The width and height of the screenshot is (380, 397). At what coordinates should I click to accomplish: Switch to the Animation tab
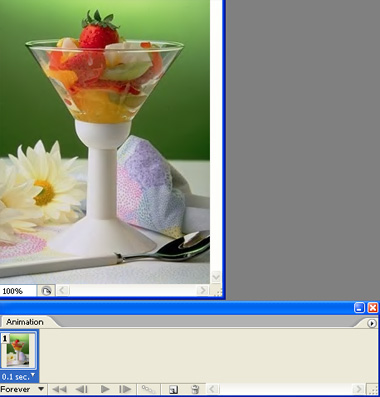click(x=25, y=322)
